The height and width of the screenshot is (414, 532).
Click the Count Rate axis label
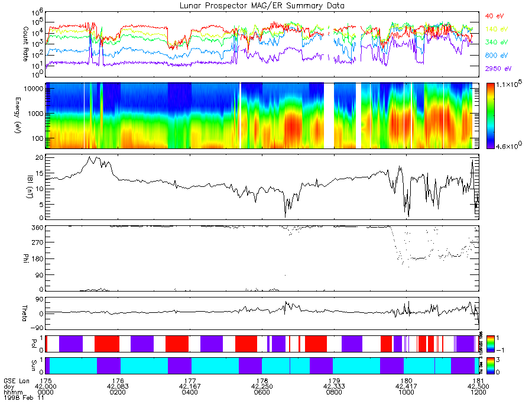pyautogui.click(x=25, y=44)
